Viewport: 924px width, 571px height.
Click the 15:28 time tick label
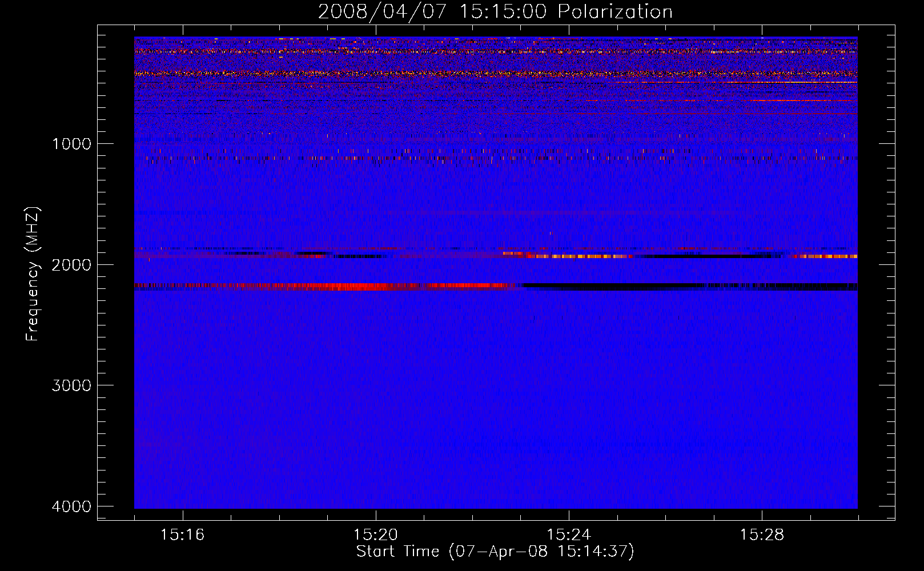pos(762,534)
